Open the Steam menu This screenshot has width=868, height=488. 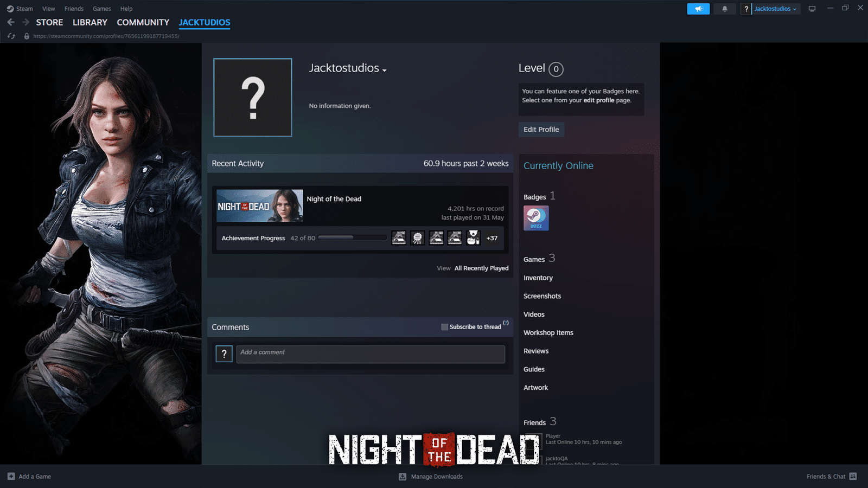20,9
